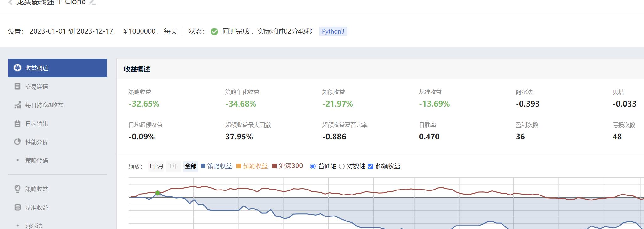Open the 策略代码 sidebar item
This screenshot has height=229, width=644.
[37, 160]
